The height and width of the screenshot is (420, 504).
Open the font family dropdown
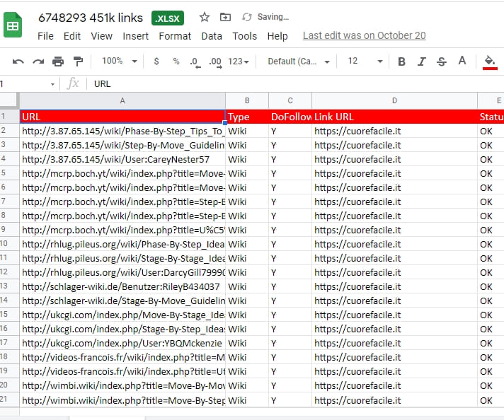[298, 62]
